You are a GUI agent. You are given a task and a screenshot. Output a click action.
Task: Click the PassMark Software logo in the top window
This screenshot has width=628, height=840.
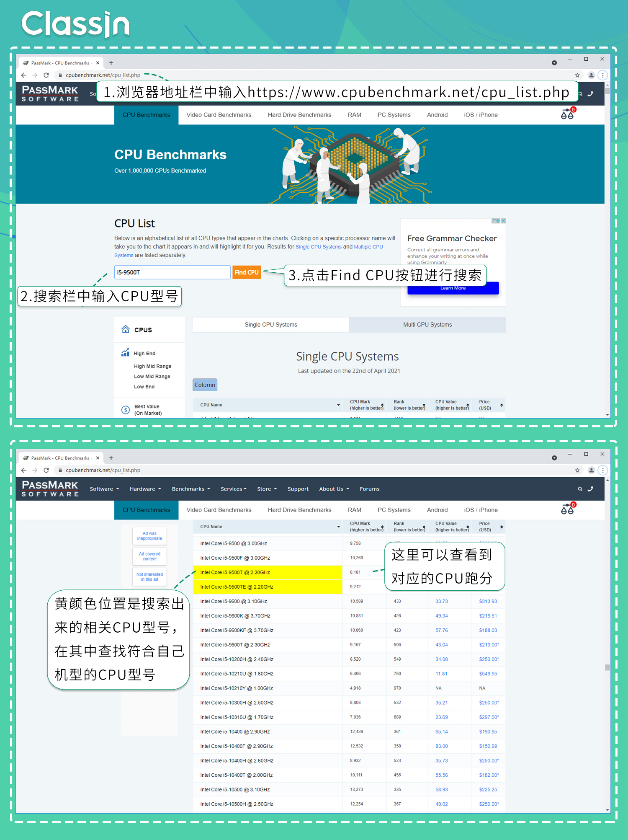50,93
